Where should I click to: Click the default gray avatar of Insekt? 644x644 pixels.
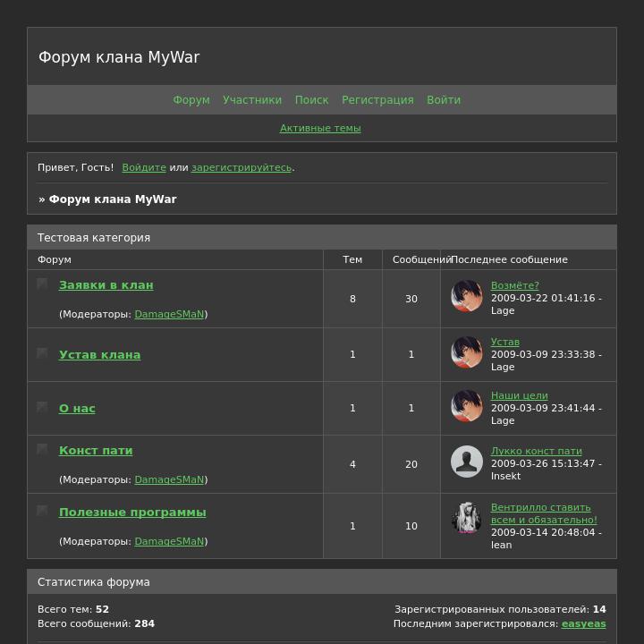[x=467, y=462]
